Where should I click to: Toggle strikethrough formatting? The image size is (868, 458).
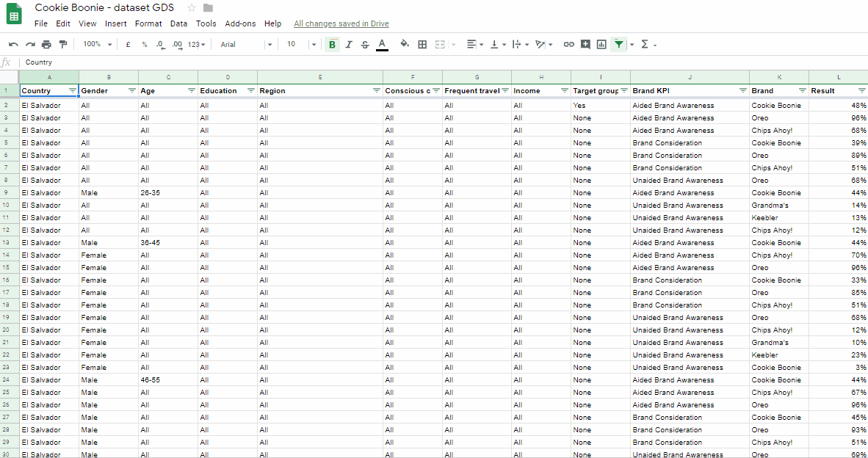click(x=365, y=44)
